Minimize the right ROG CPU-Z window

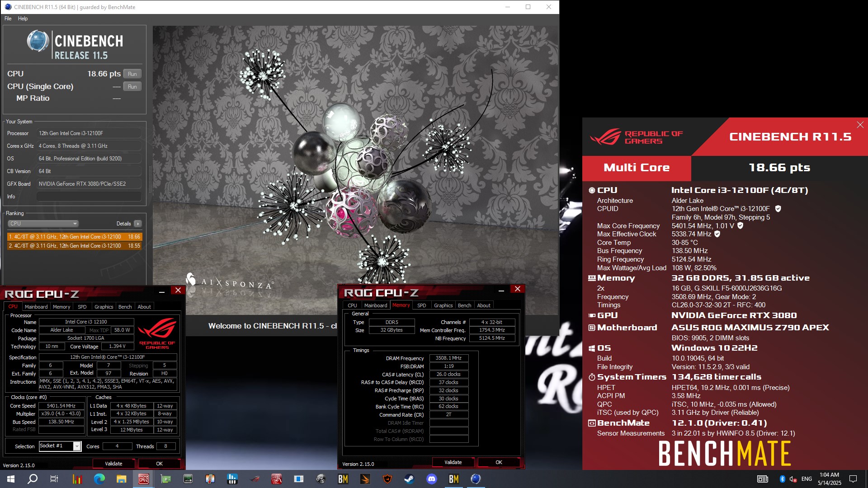(x=501, y=291)
